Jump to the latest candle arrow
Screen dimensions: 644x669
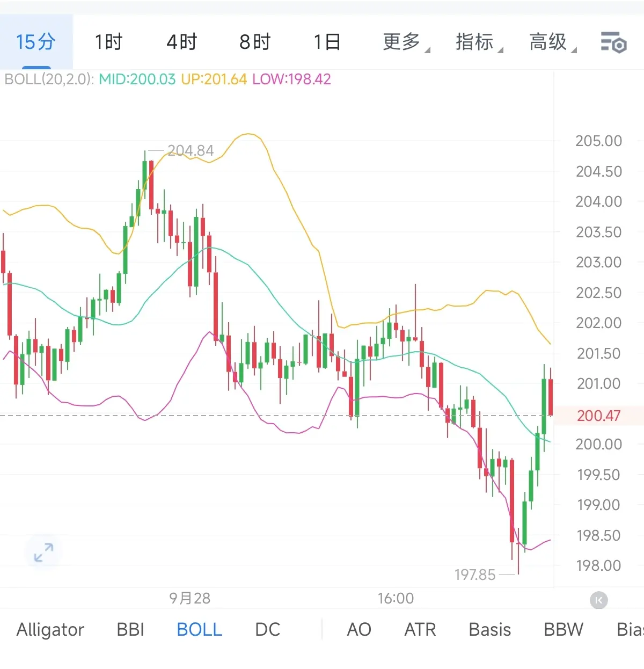tap(599, 600)
